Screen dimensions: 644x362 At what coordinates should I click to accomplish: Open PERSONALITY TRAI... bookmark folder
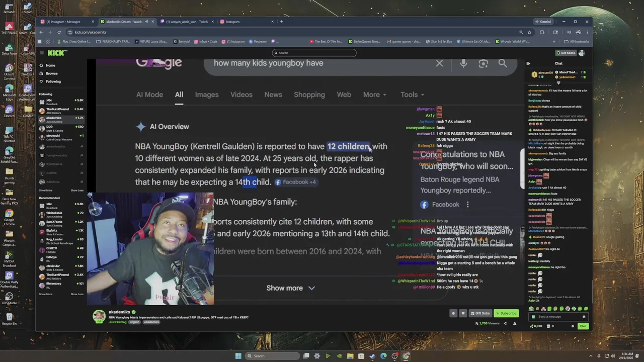[x=113, y=42]
